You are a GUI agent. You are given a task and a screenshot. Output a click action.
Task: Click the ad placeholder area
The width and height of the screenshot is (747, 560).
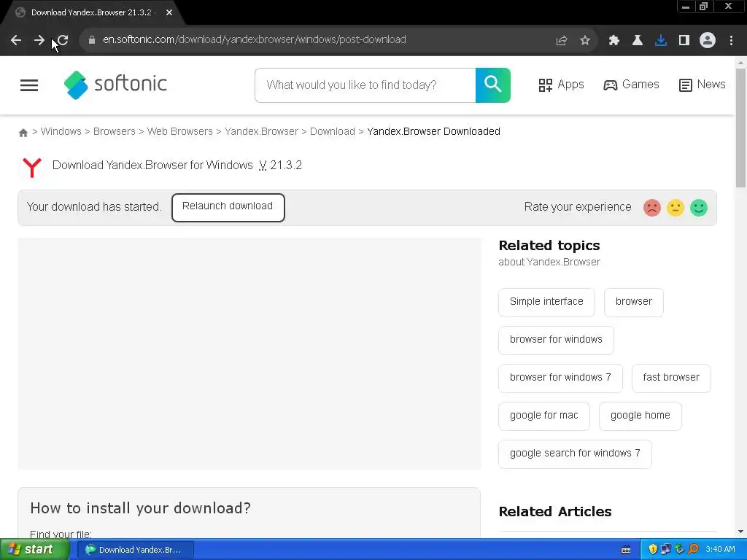coord(249,354)
